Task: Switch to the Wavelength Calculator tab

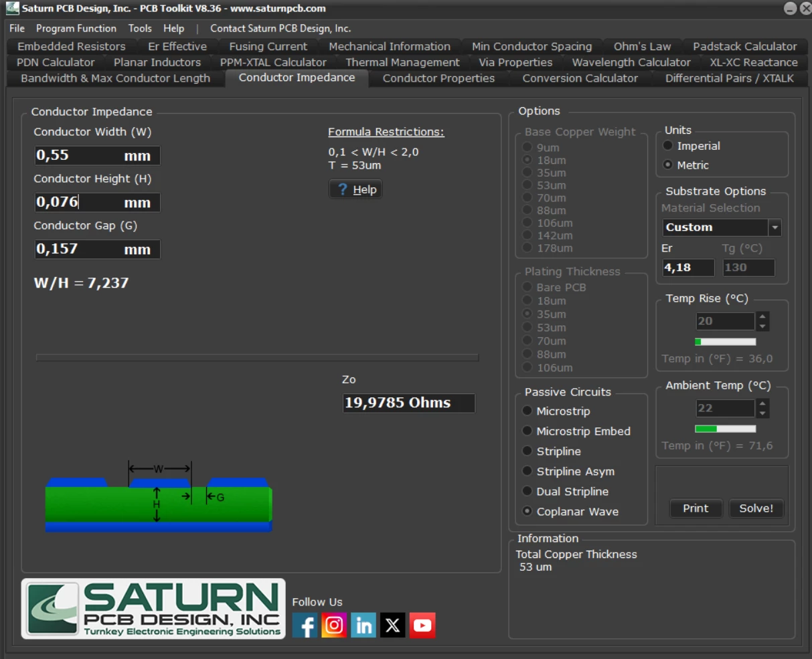Action: pyautogui.click(x=631, y=62)
